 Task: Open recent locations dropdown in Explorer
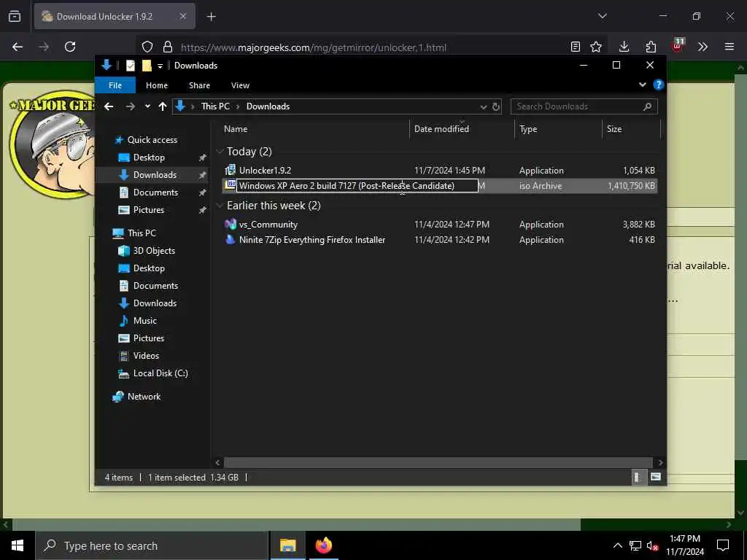tap(147, 106)
